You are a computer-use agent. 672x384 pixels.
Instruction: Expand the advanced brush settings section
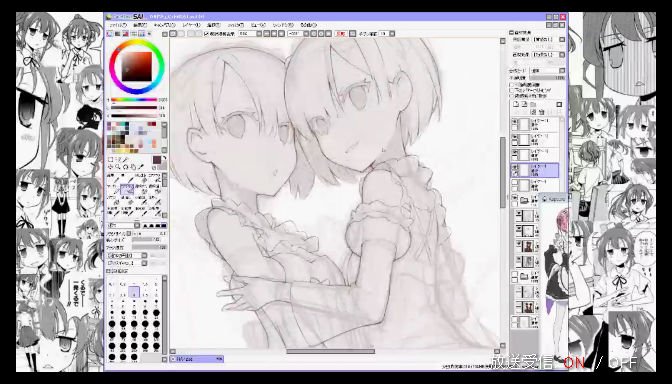[108, 271]
